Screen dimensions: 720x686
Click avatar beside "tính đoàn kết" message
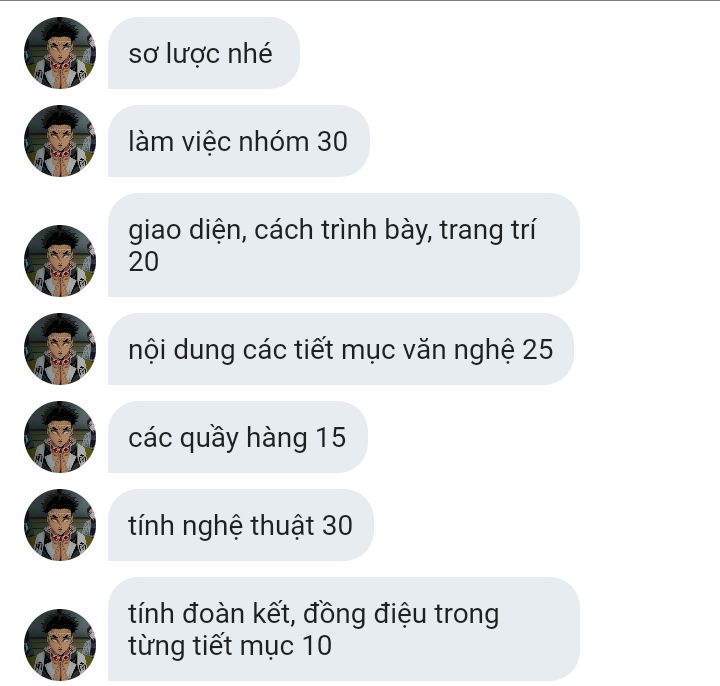(60, 645)
